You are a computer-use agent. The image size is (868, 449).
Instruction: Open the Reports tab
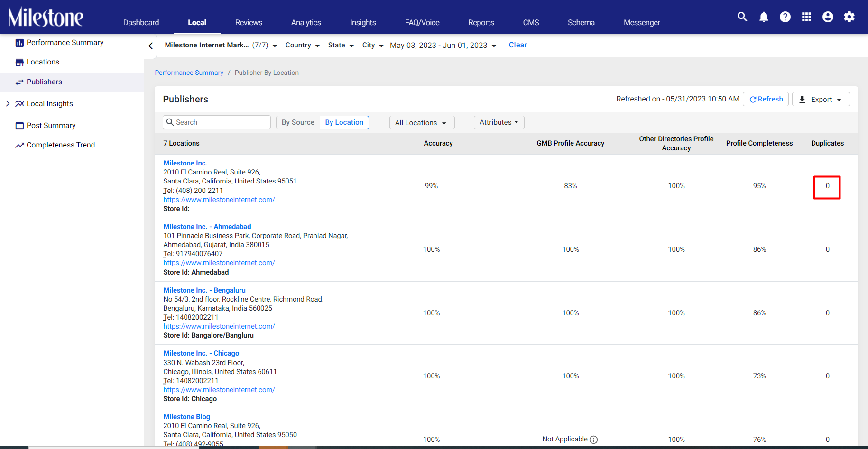481,22
